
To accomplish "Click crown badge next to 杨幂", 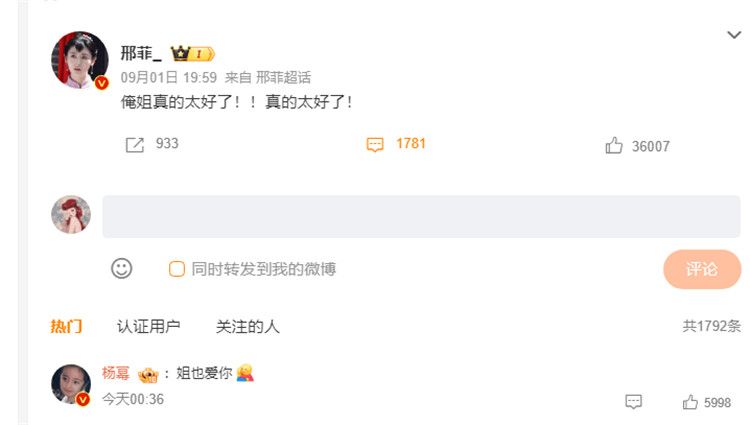I will pyautogui.click(x=148, y=374).
